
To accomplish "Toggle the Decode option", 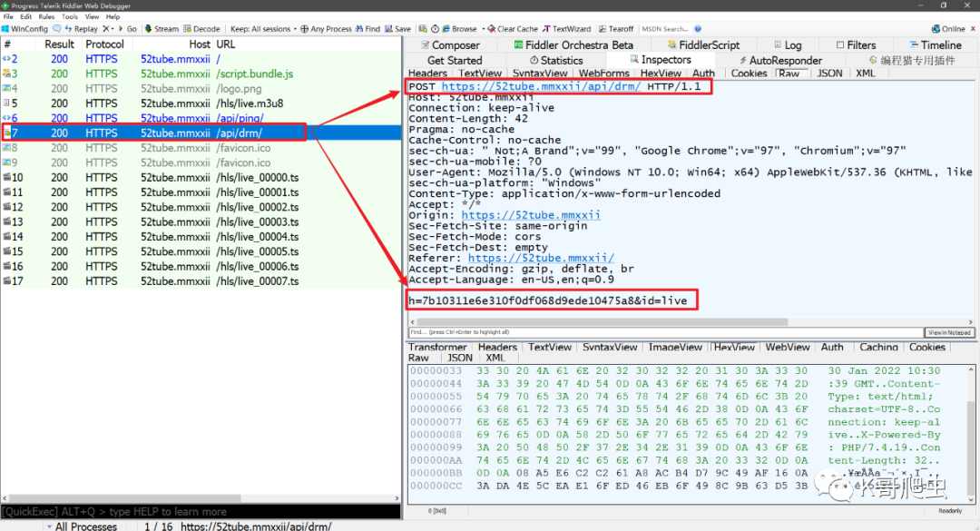I will click(x=201, y=29).
